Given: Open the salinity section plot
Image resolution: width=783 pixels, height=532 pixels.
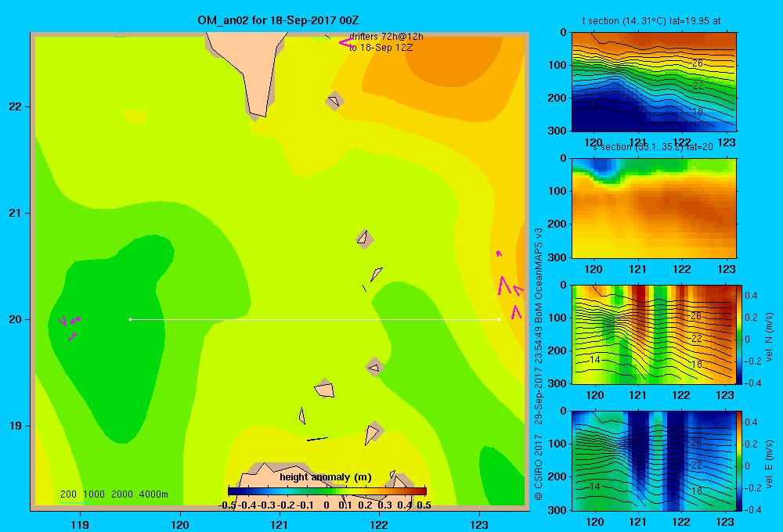Looking at the screenshot, I should point(654,207).
